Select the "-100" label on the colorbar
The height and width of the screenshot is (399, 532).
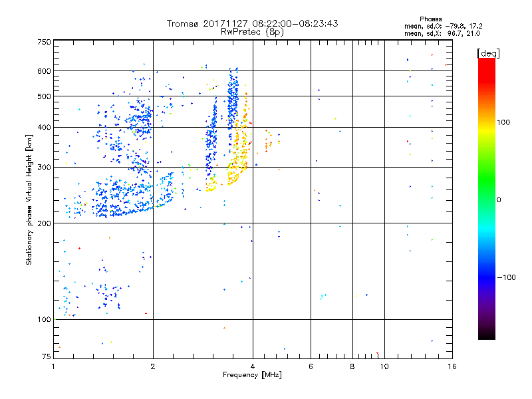(506, 277)
